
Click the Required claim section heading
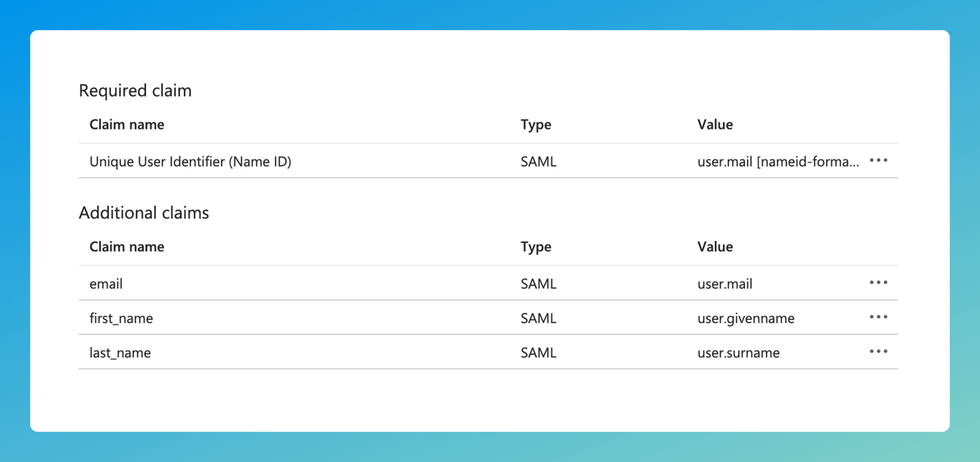135,90
